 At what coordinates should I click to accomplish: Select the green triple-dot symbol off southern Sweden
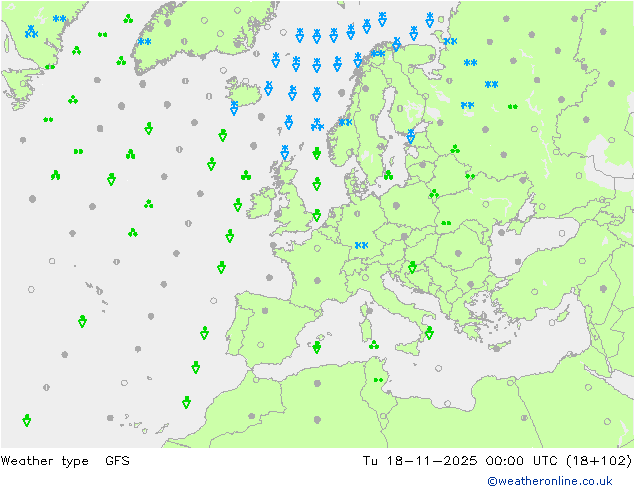click(x=388, y=175)
